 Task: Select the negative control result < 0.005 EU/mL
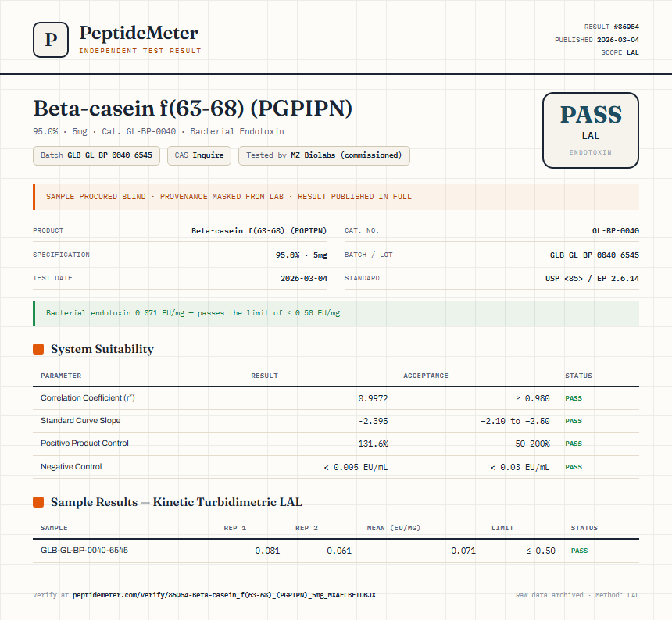(x=356, y=468)
